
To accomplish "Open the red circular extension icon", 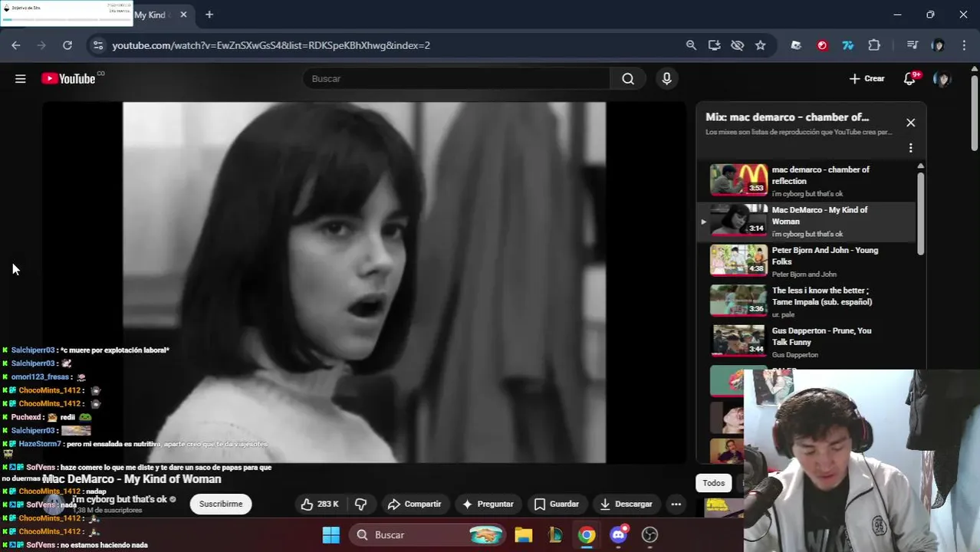I will tap(822, 45).
